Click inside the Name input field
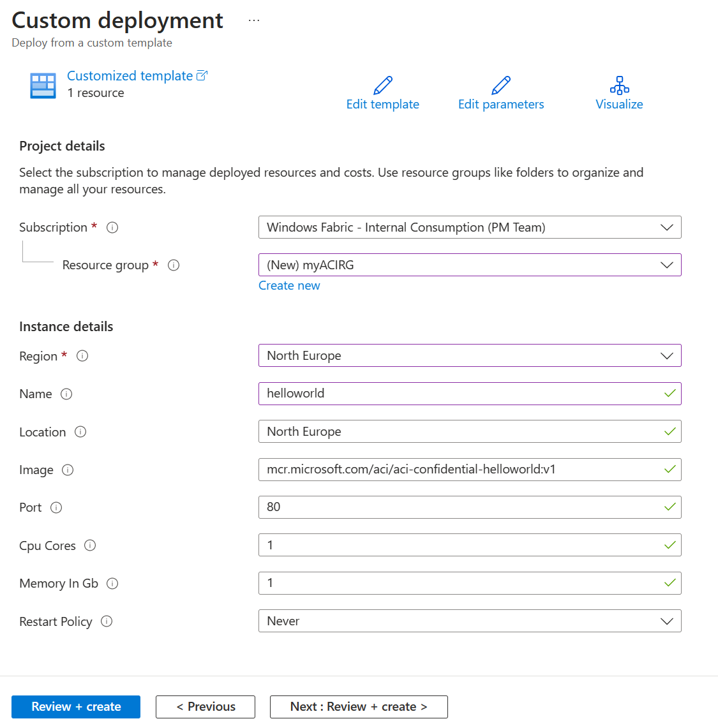 (x=447, y=394)
